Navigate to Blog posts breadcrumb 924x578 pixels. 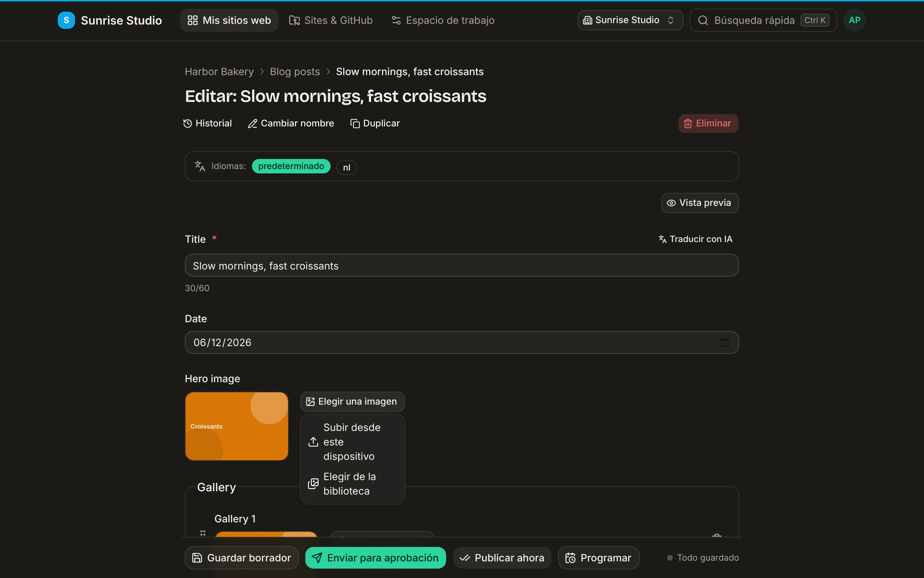coord(295,72)
